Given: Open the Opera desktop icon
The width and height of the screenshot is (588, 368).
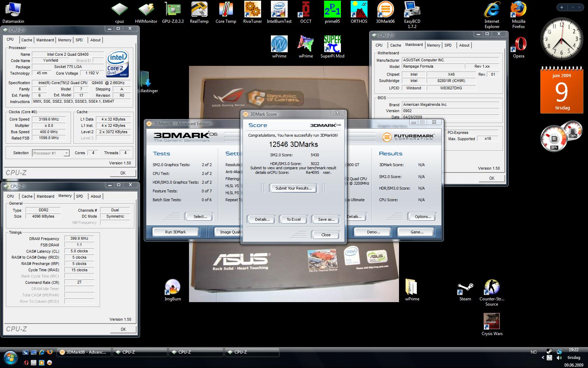Looking at the screenshot, I should click(x=518, y=48).
